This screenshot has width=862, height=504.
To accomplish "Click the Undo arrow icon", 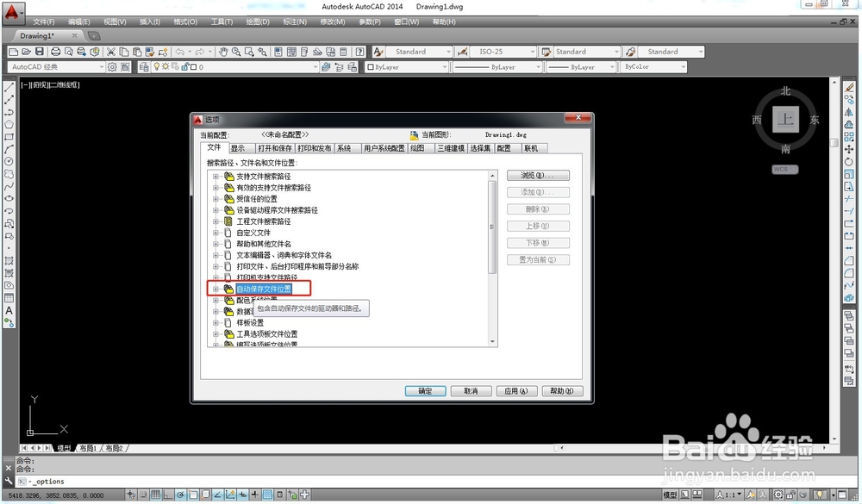I will [x=180, y=52].
